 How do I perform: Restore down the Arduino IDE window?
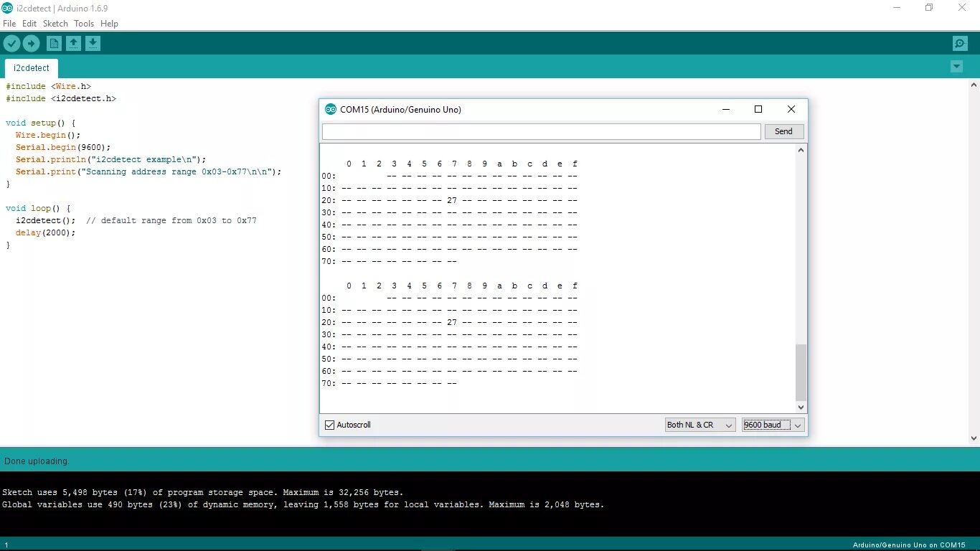point(929,8)
